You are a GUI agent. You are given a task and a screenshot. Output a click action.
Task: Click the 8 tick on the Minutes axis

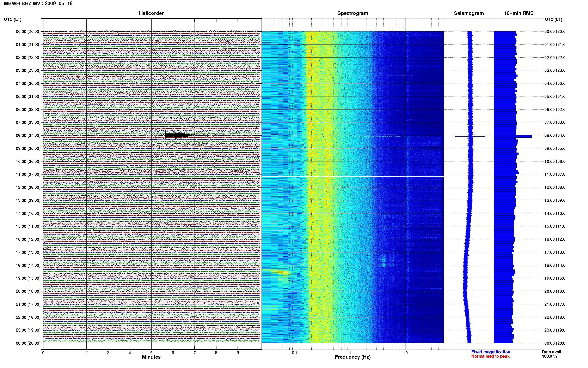point(216,353)
